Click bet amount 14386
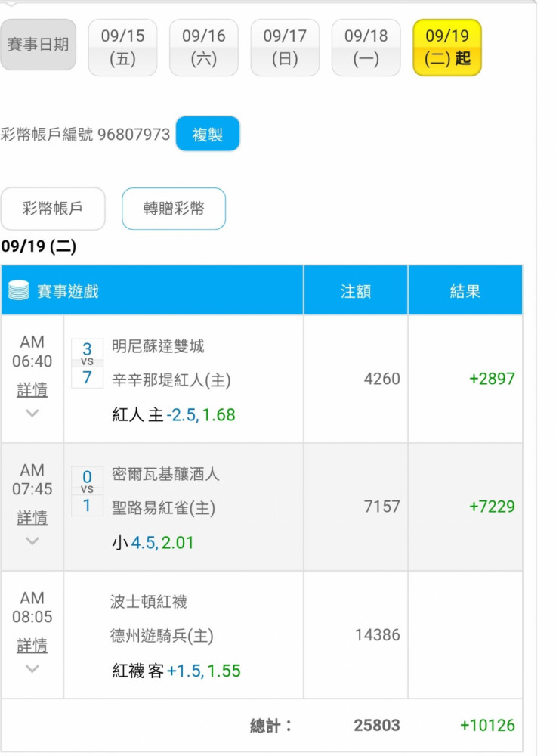556x756 pixels. tap(377, 634)
